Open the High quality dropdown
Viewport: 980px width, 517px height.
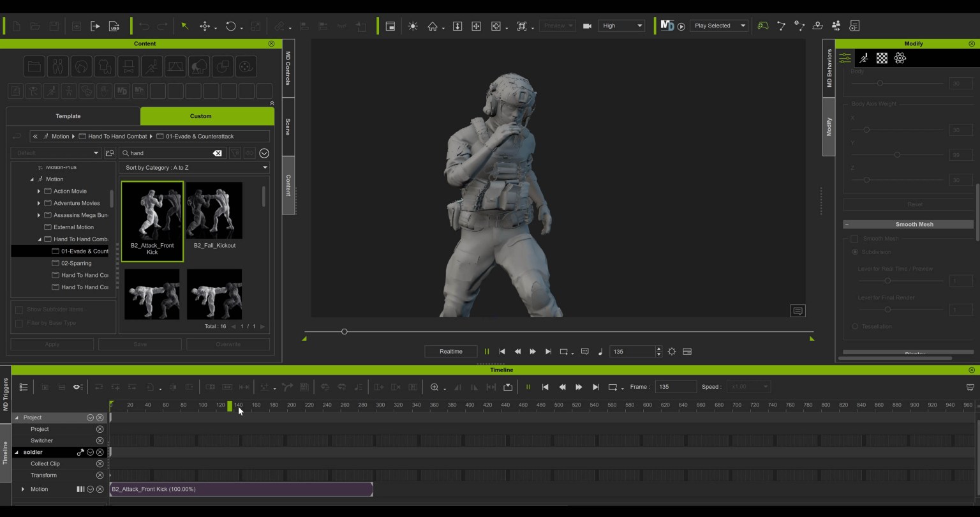(621, 26)
